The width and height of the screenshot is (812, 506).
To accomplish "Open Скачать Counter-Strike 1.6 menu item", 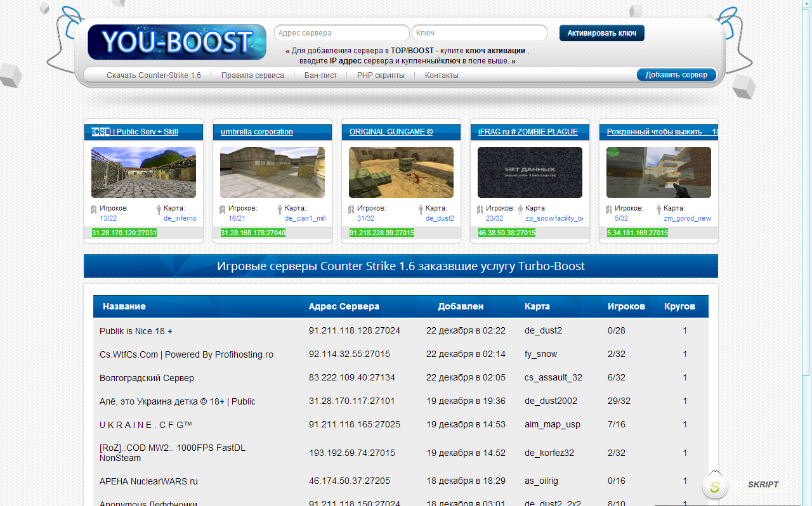I will click(154, 75).
